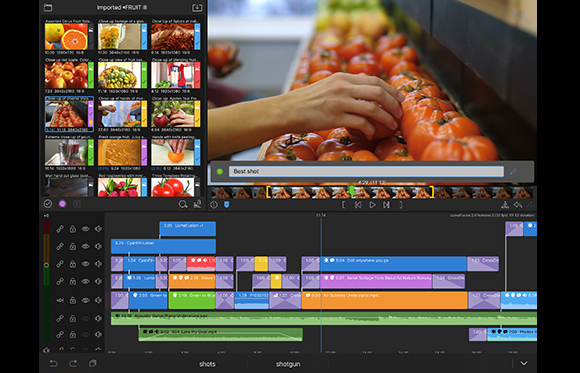Open the Imported FRUIT library title dropdown

click(122, 7)
